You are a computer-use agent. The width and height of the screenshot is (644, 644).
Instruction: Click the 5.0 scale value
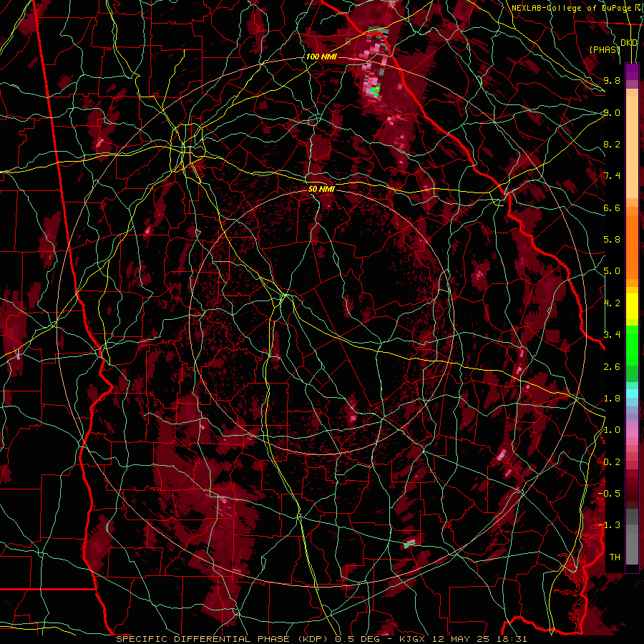[612, 271]
